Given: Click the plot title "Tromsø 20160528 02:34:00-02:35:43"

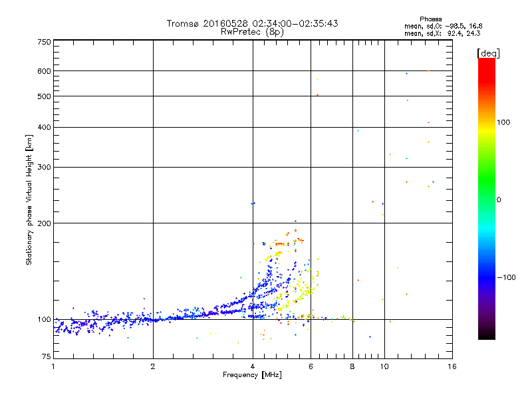Looking at the screenshot, I should (x=252, y=23).
